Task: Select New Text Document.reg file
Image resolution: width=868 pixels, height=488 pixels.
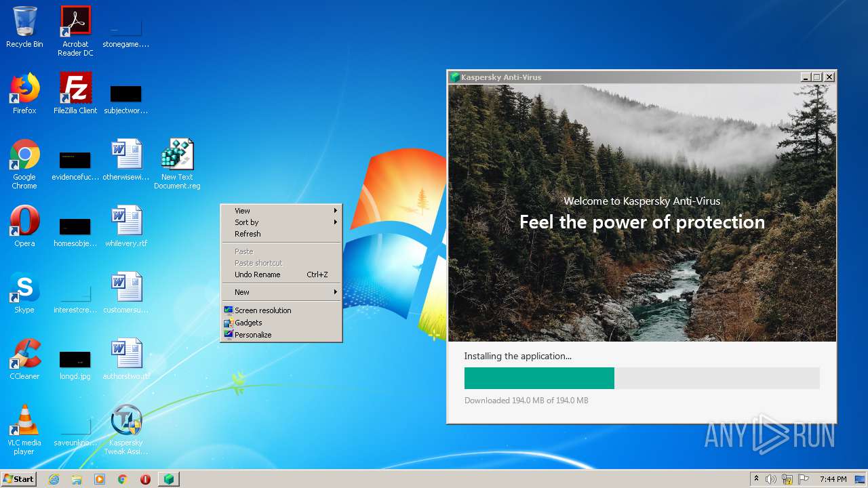Action: pyautogui.click(x=177, y=164)
